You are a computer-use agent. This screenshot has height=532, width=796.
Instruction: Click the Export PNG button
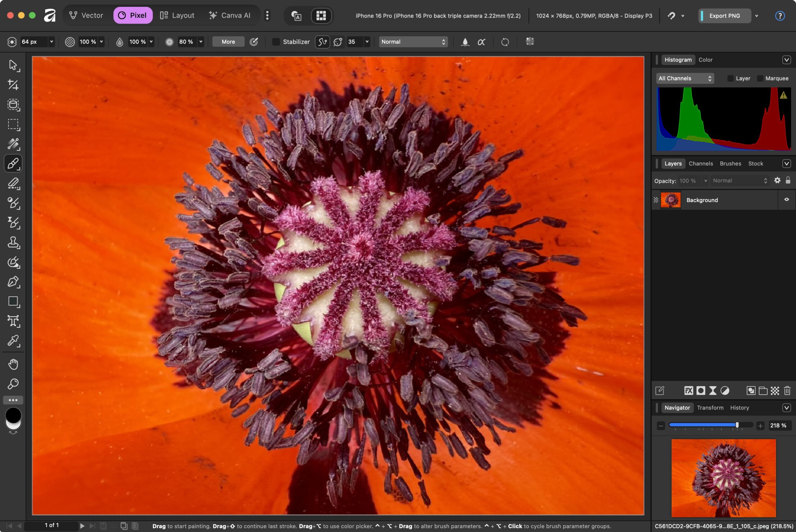(725, 16)
